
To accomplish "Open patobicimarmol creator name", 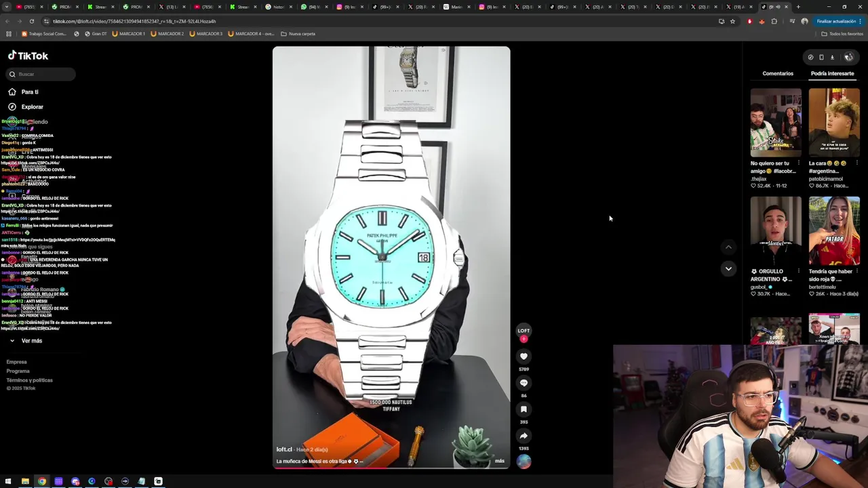I will click(826, 179).
